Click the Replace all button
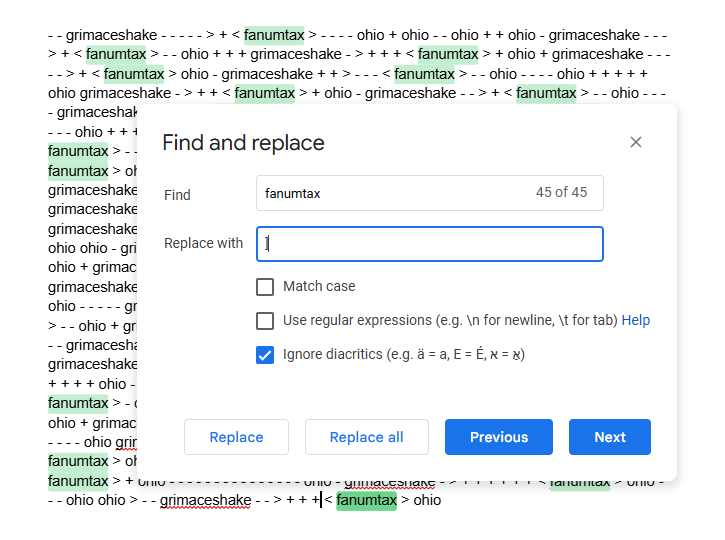 366,437
